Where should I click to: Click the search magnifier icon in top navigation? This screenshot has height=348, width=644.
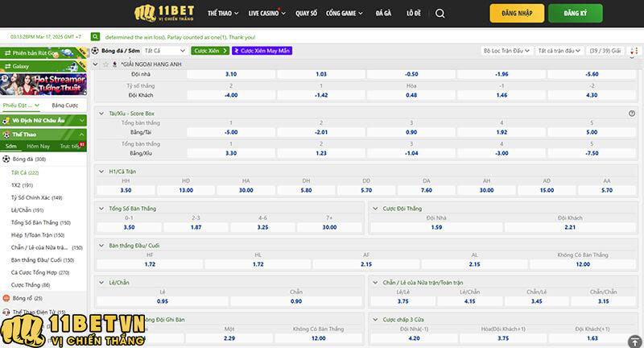coord(440,14)
